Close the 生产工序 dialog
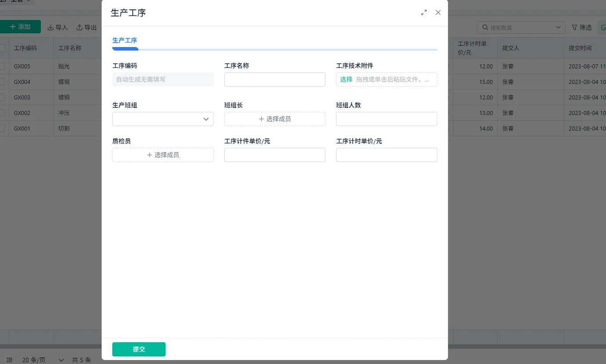This screenshot has height=364, width=606. coord(438,12)
